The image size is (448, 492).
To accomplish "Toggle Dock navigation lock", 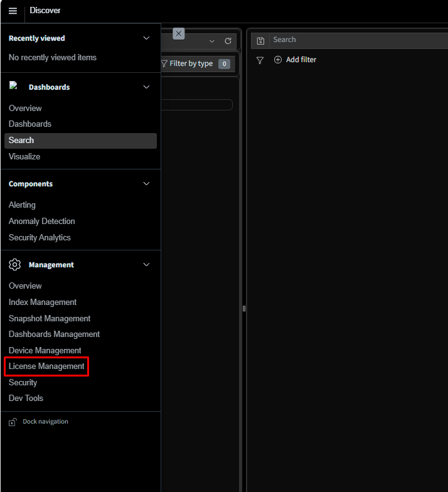I will (x=13, y=422).
